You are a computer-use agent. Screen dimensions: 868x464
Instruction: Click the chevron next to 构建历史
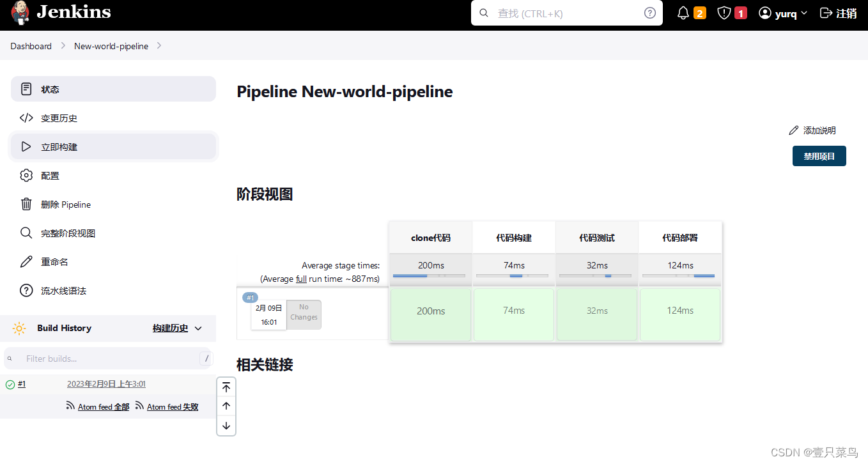[x=198, y=329]
